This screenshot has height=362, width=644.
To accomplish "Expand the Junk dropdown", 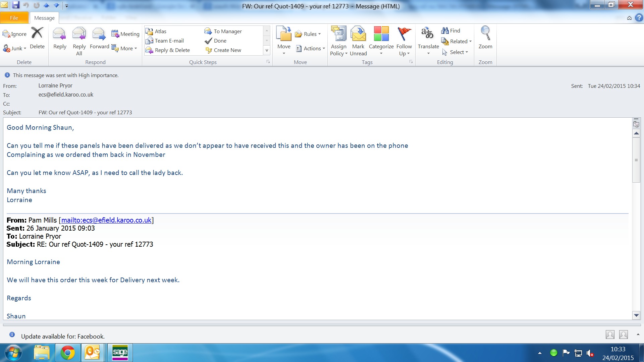I will (x=25, y=49).
